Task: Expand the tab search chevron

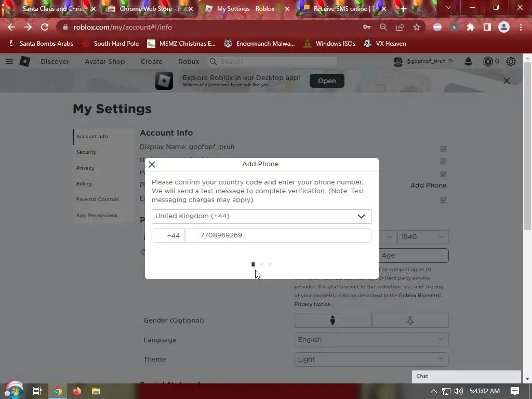Action: point(448,7)
